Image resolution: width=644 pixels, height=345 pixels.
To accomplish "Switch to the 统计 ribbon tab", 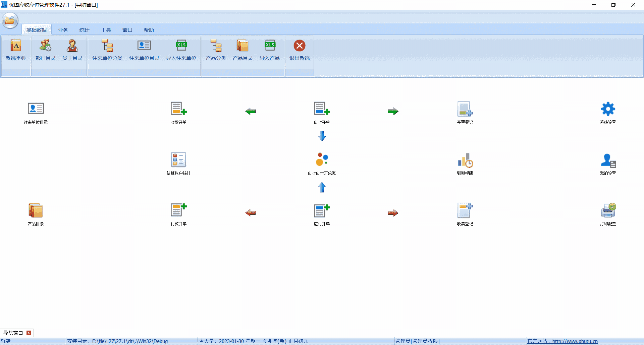I will click(85, 30).
